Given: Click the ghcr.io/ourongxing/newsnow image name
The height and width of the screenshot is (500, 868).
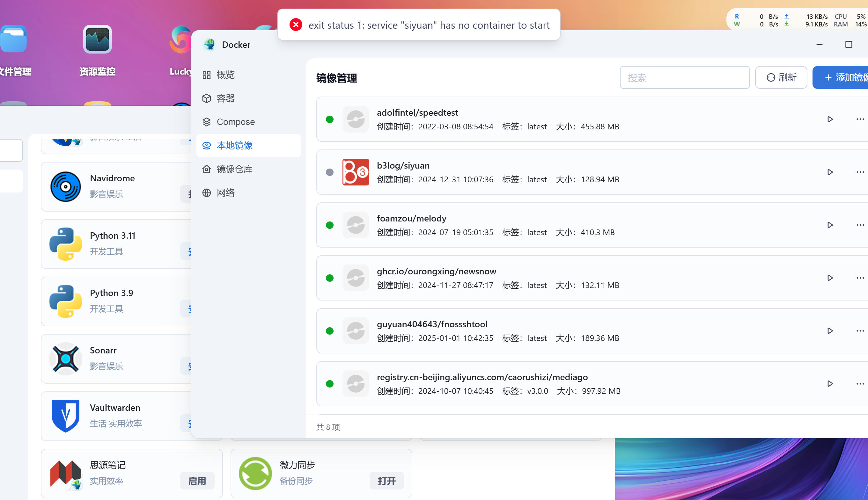Looking at the screenshot, I should coord(437,271).
